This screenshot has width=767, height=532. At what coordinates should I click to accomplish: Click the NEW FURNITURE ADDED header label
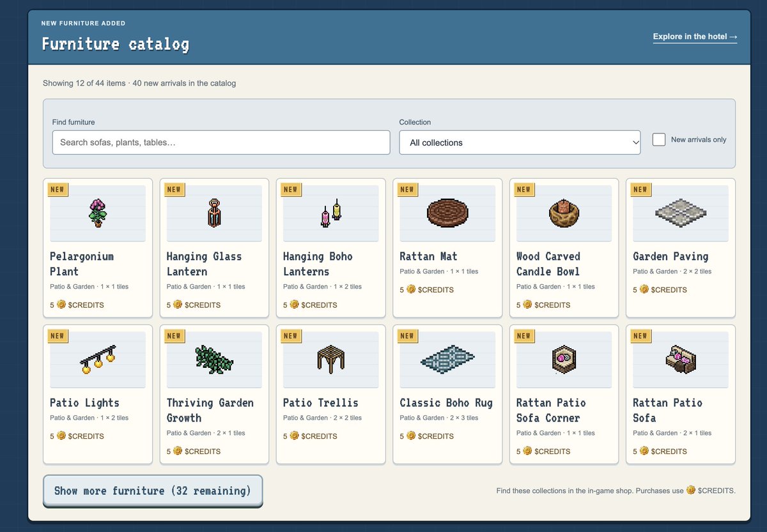(83, 24)
